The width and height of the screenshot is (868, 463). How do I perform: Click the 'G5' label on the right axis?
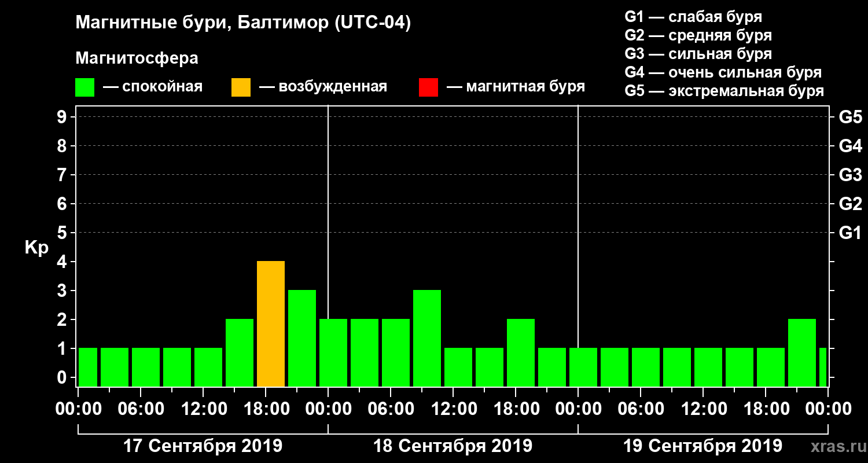click(x=850, y=117)
